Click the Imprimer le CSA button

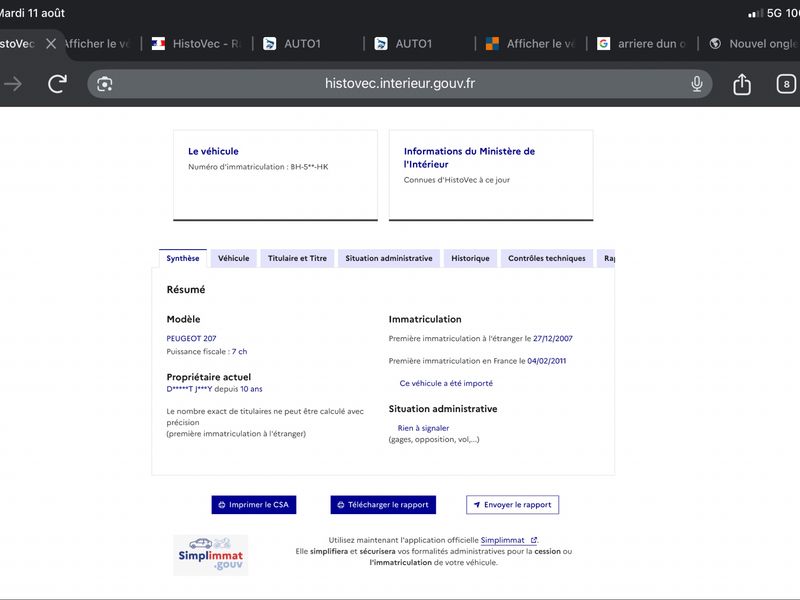[254, 505]
